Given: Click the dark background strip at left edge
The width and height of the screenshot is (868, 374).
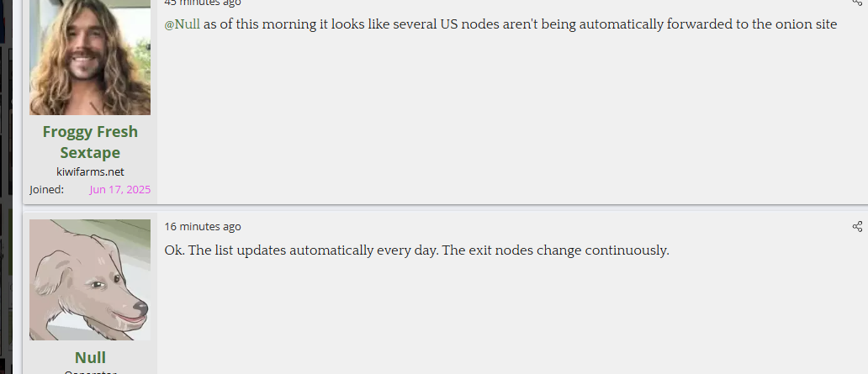Looking at the screenshot, I should pyautogui.click(x=6, y=187).
